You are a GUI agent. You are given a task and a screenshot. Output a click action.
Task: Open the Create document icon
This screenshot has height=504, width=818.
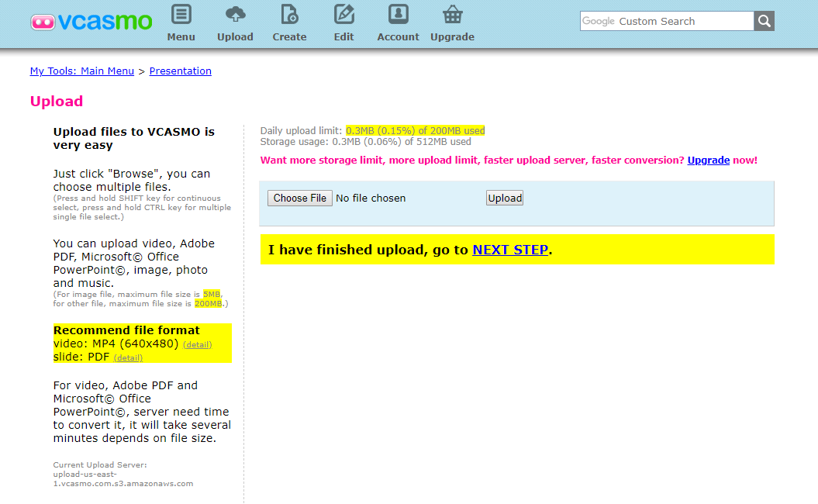pyautogui.click(x=289, y=15)
